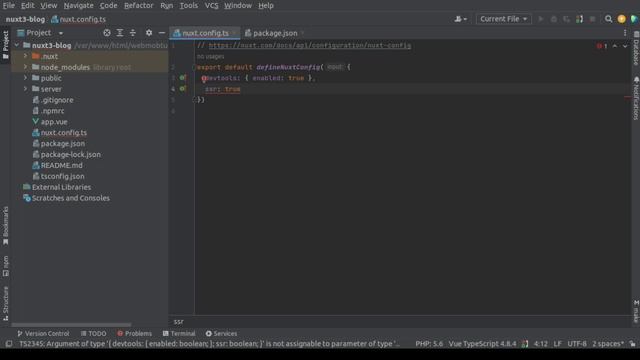Open the user account dropdown in toolbar
The width and height of the screenshot is (640, 360).
click(x=460, y=19)
